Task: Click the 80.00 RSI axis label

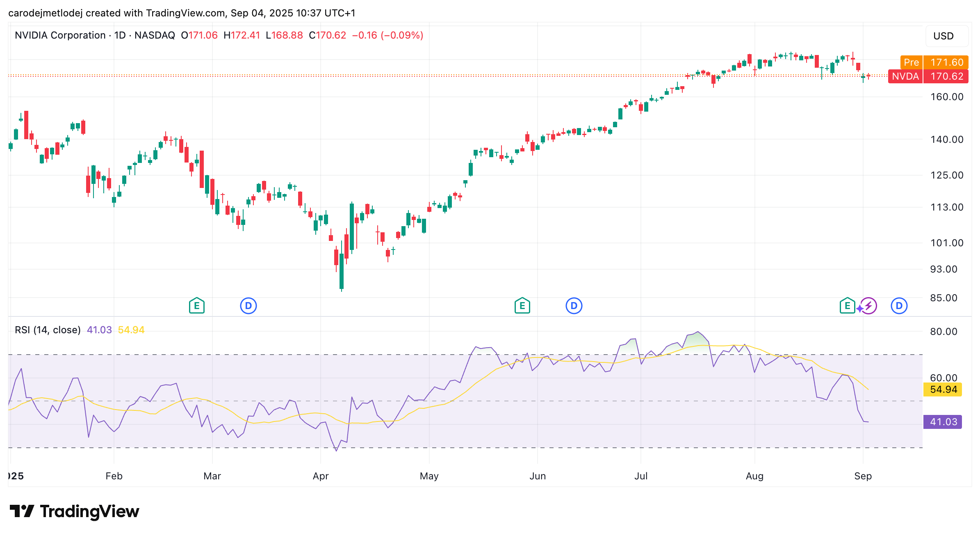Action: click(944, 332)
